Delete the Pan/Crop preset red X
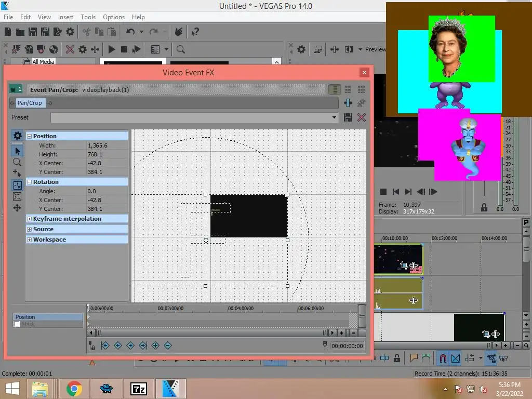 click(362, 117)
